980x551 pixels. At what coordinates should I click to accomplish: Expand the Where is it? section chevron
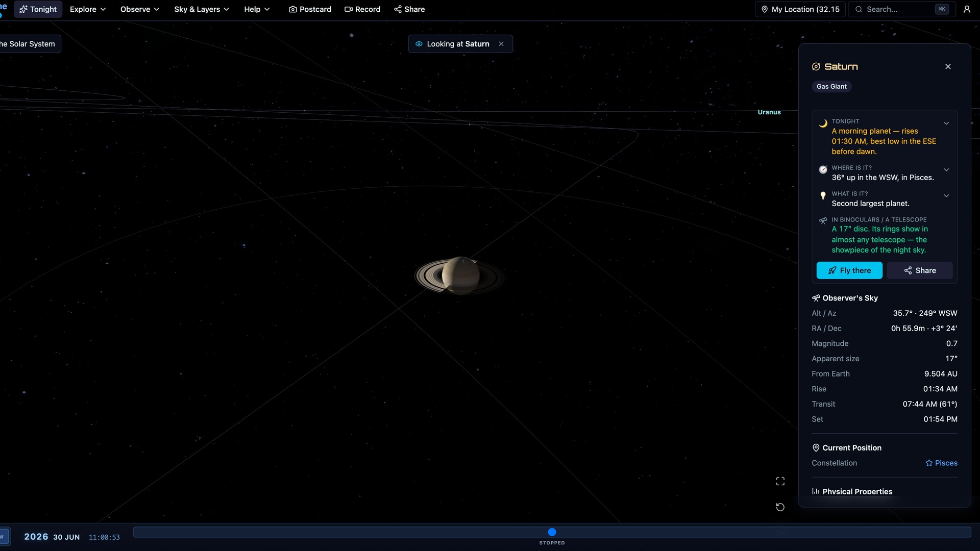pos(946,170)
